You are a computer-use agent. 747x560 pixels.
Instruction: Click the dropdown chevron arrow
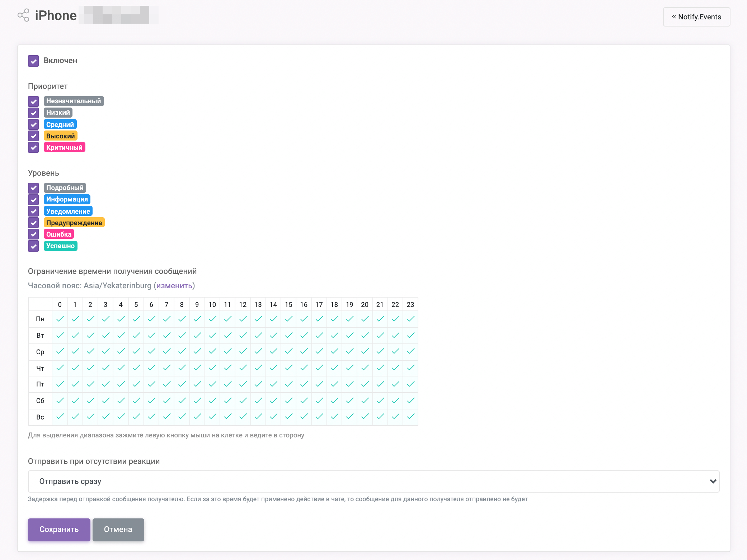point(713,481)
